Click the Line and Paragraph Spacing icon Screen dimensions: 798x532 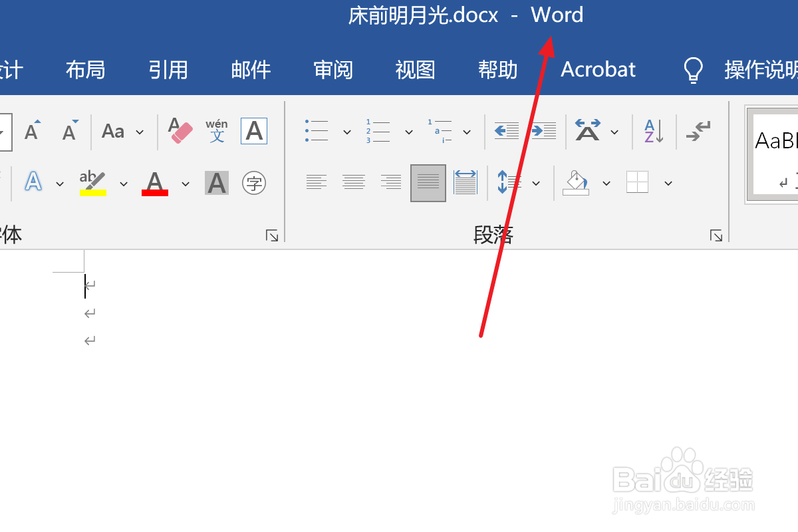click(510, 182)
